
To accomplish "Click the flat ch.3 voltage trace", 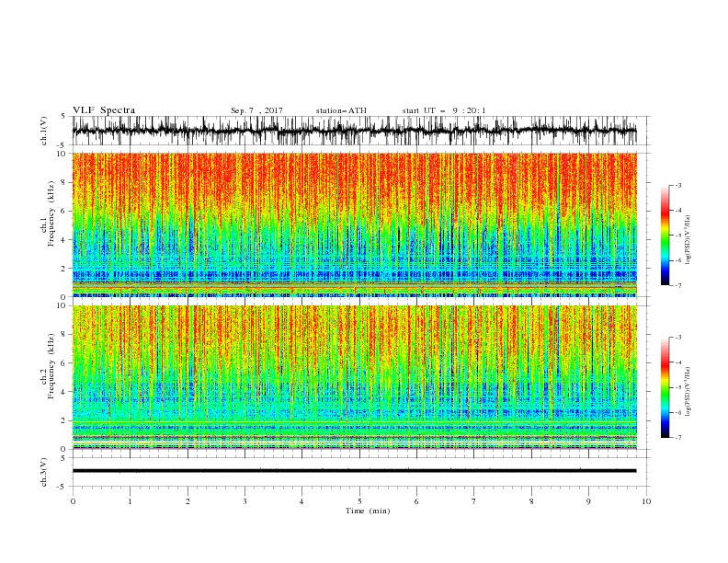I will 354,471.
